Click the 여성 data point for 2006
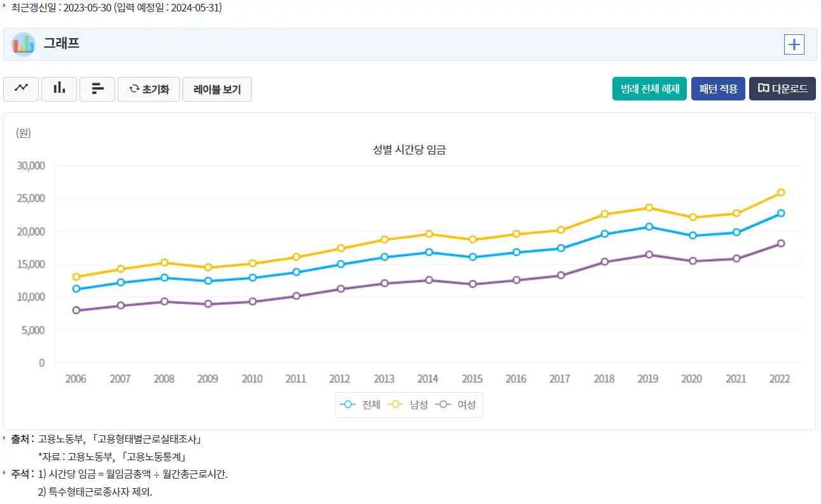Screen dimensions: 821x504 click(x=76, y=311)
